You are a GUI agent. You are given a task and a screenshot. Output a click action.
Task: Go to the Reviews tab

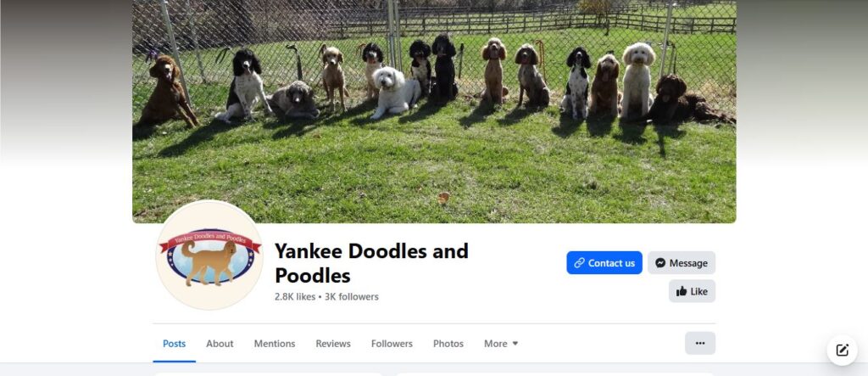pos(333,344)
